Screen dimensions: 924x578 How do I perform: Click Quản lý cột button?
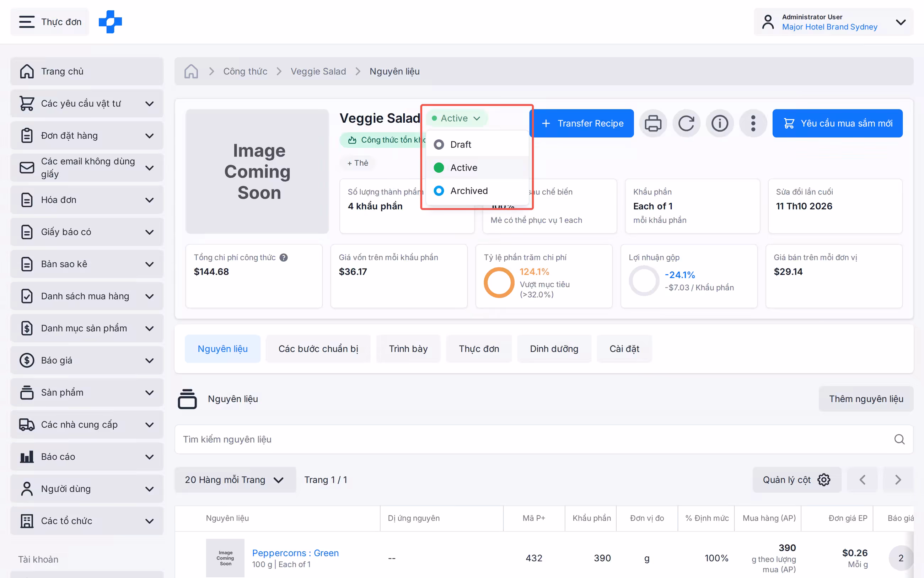(797, 480)
